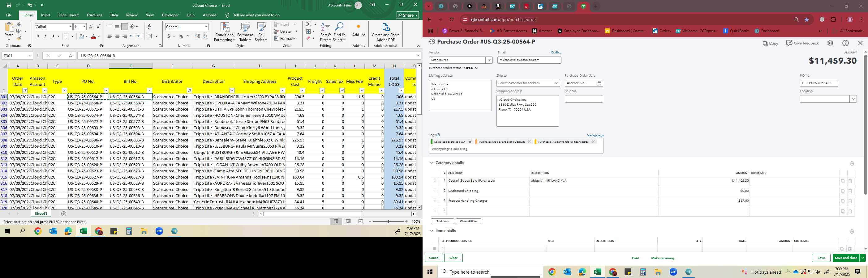Image resolution: width=868 pixels, height=278 pixels.
Task: Open the Data ribbon tab
Action: 114,15
